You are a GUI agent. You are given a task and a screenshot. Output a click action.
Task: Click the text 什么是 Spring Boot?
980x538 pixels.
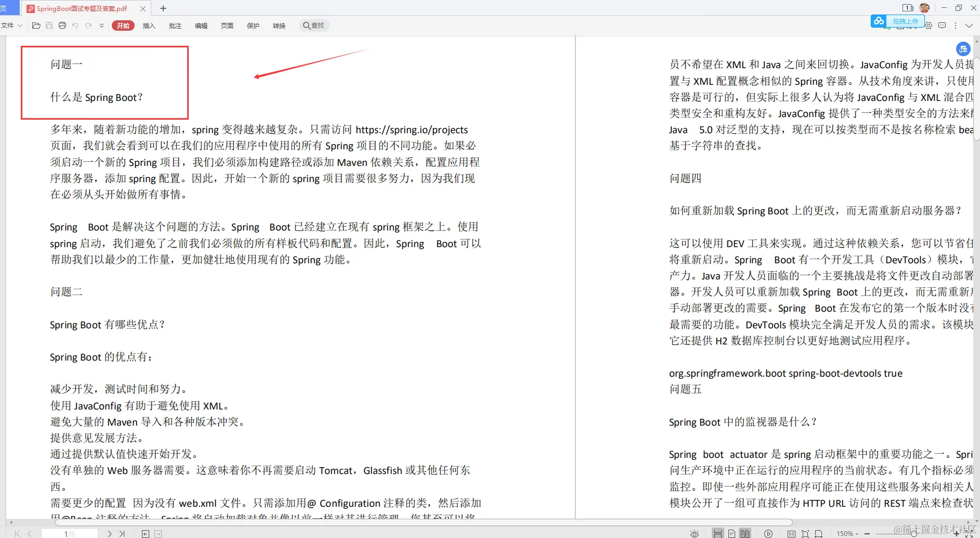point(96,97)
